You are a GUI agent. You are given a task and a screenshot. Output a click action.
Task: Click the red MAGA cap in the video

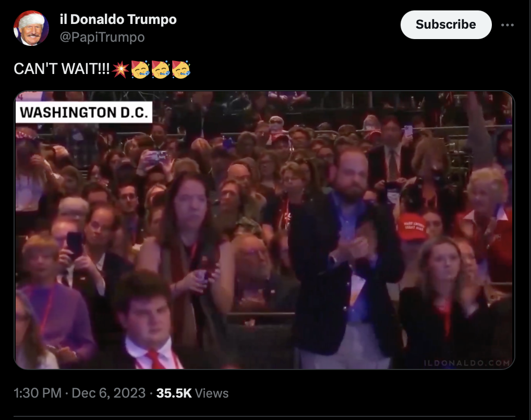(412, 226)
